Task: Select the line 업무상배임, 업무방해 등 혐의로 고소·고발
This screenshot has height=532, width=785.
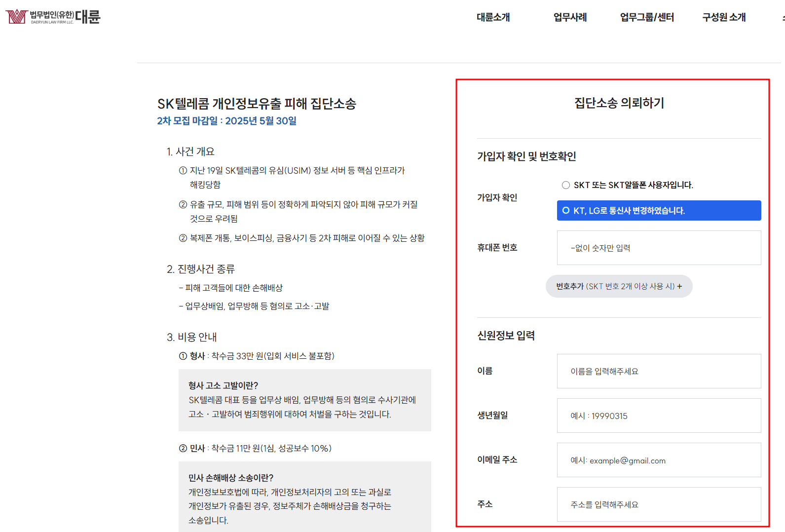Action: [x=254, y=306]
